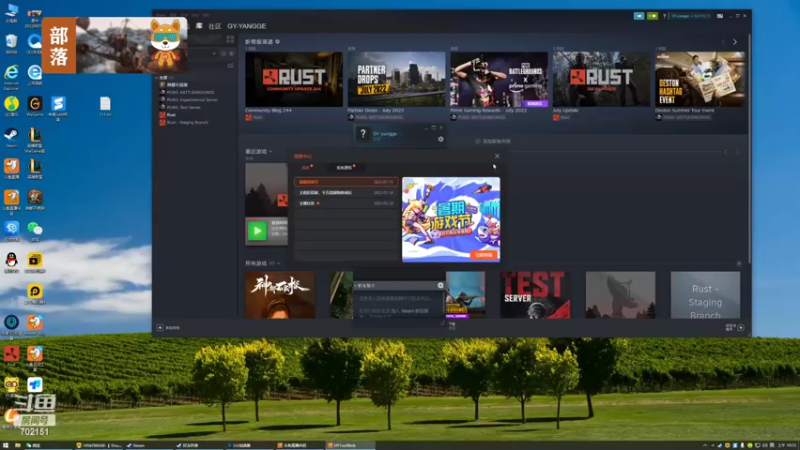800x450 pixels.
Task: Click the library filter options icon
Action: [x=230, y=65]
